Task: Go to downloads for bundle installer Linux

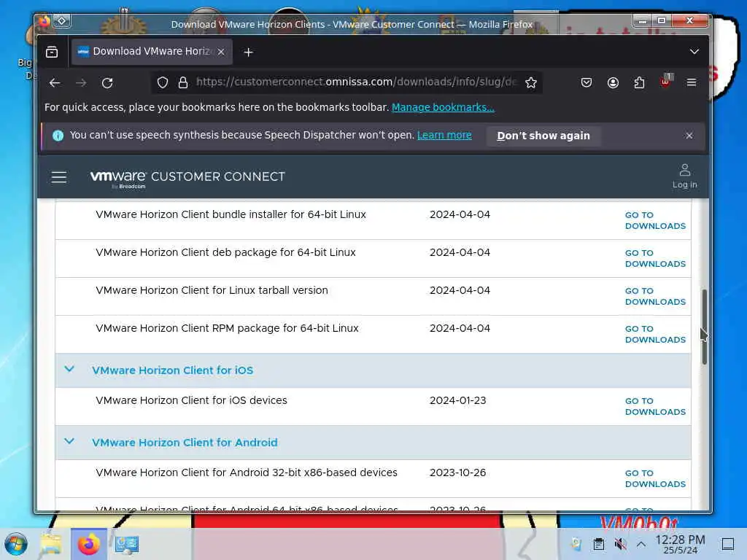Action: tap(655, 220)
